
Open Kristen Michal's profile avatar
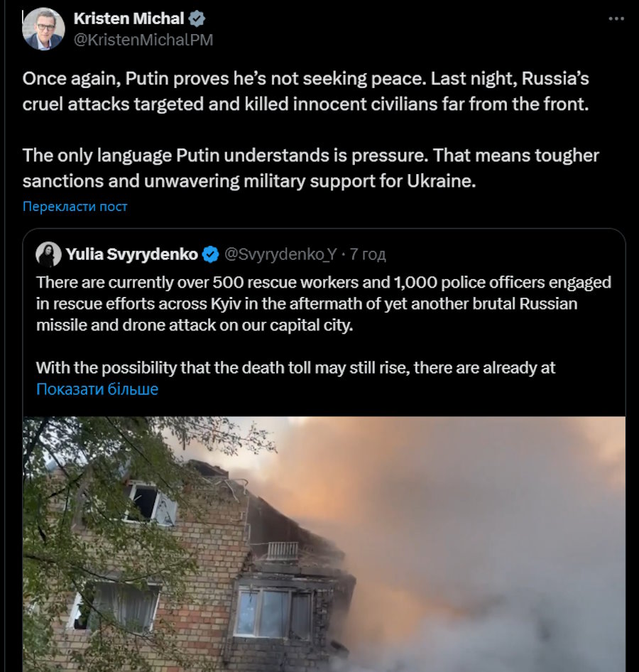click(43, 28)
